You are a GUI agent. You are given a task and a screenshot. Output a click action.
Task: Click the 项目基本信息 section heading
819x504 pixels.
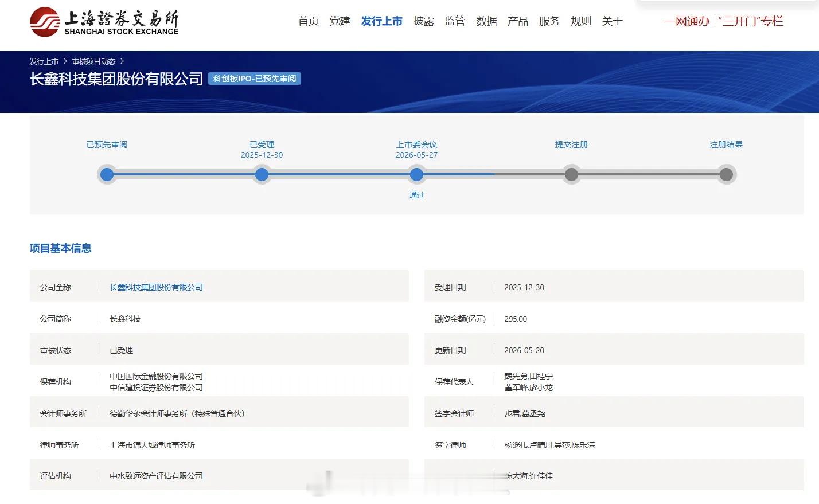click(x=61, y=248)
